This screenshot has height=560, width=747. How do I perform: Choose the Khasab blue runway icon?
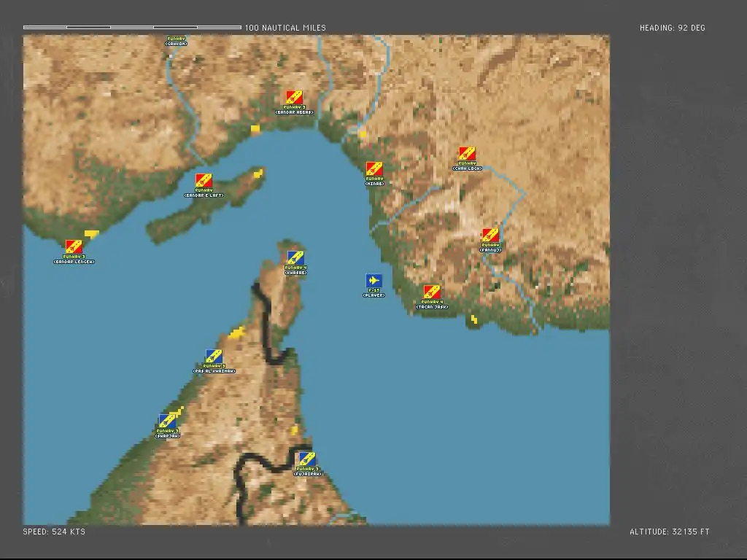coord(295,258)
